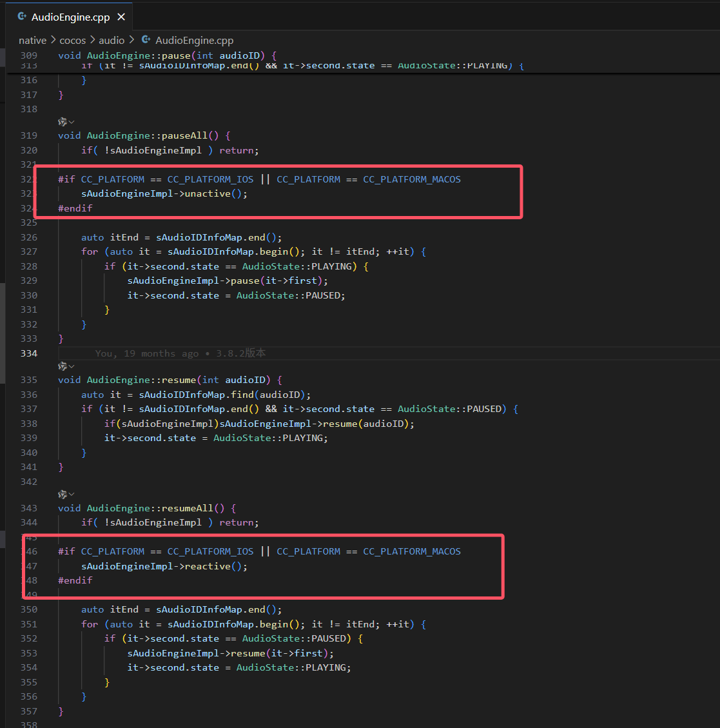The width and height of the screenshot is (720, 728).
Task: Open the code lens icon above resume(int audioID)
Action: [x=66, y=366]
